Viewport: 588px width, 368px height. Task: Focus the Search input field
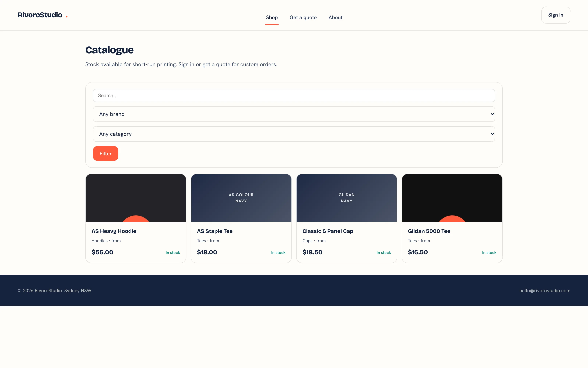(294, 95)
